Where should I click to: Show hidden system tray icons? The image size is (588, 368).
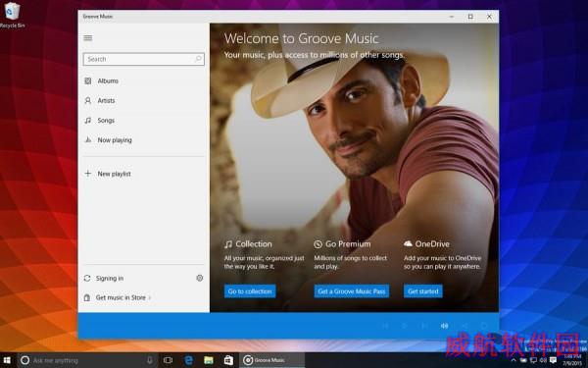[x=514, y=360]
